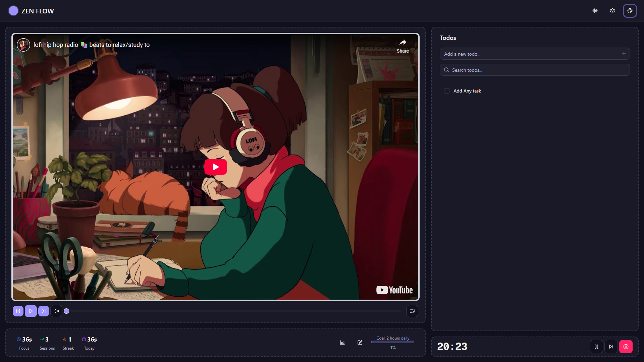This screenshot has width=644, height=362.
Task: Share the lofi video via Share arrow
Action: pos(403,46)
